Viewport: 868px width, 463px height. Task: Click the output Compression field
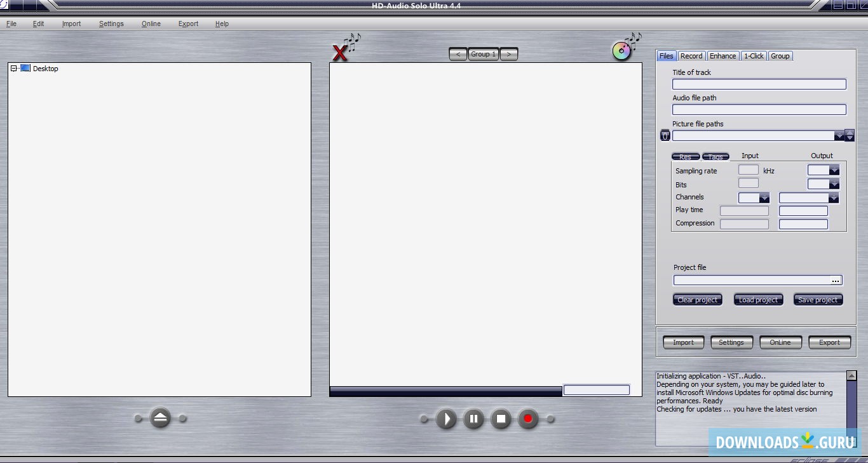coord(804,224)
